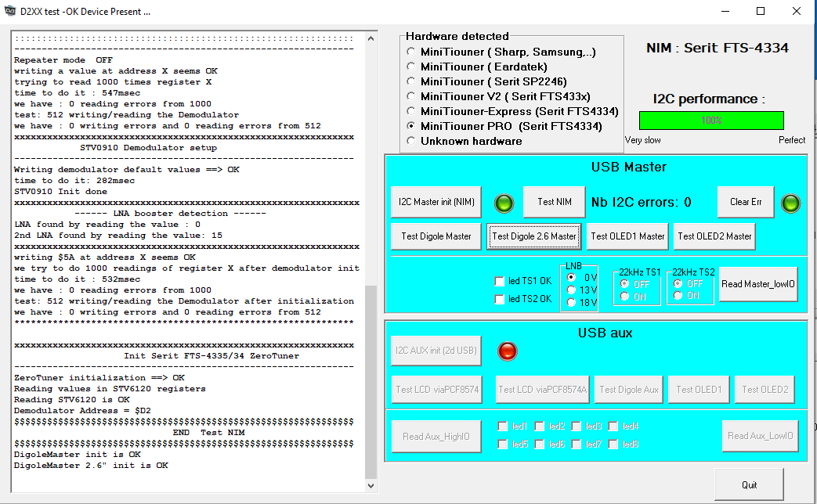Click the Test OLED2 button in USB aux
Screen dimensions: 817x504
(765, 390)
